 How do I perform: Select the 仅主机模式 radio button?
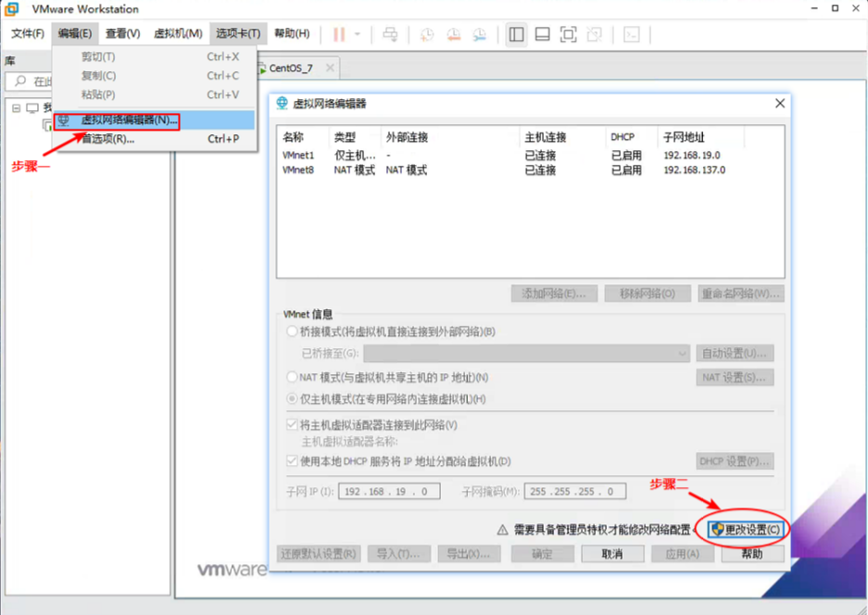tap(292, 398)
